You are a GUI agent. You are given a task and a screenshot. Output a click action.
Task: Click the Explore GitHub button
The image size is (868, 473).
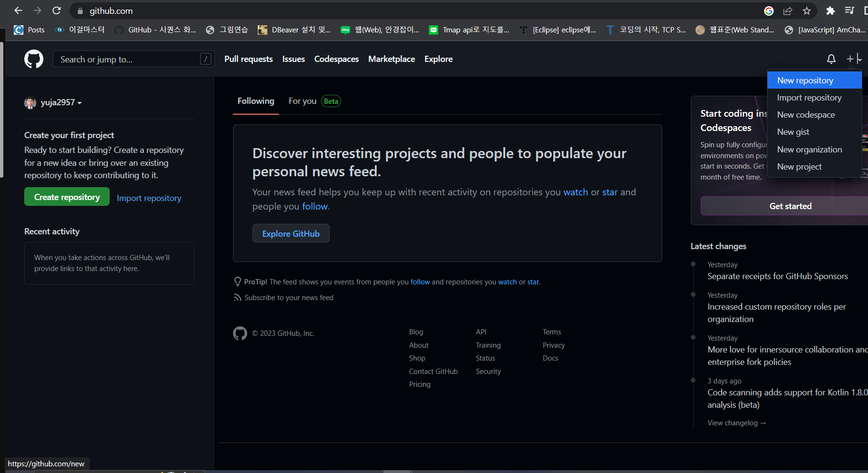pyautogui.click(x=291, y=233)
